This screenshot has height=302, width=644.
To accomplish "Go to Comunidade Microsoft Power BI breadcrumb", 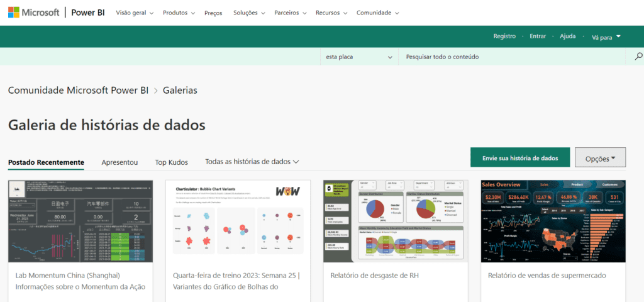I will [79, 91].
